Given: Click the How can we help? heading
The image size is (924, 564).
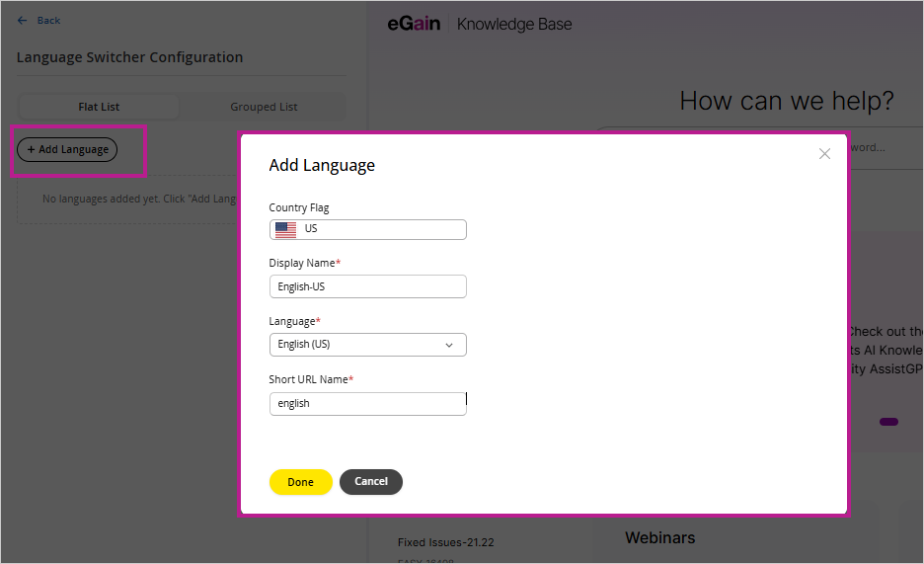Looking at the screenshot, I should point(786,101).
